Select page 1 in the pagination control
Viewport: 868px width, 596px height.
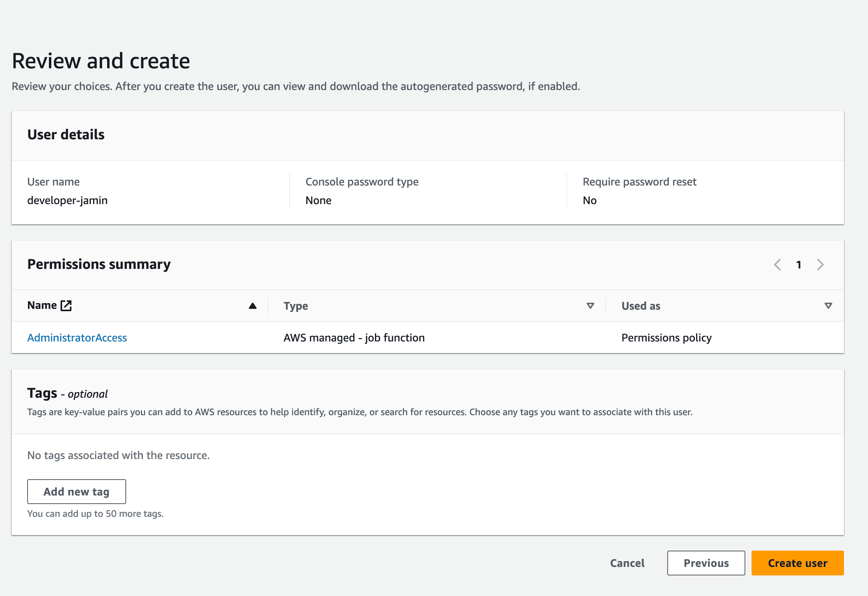pyautogui.click(x=799, y=265)
